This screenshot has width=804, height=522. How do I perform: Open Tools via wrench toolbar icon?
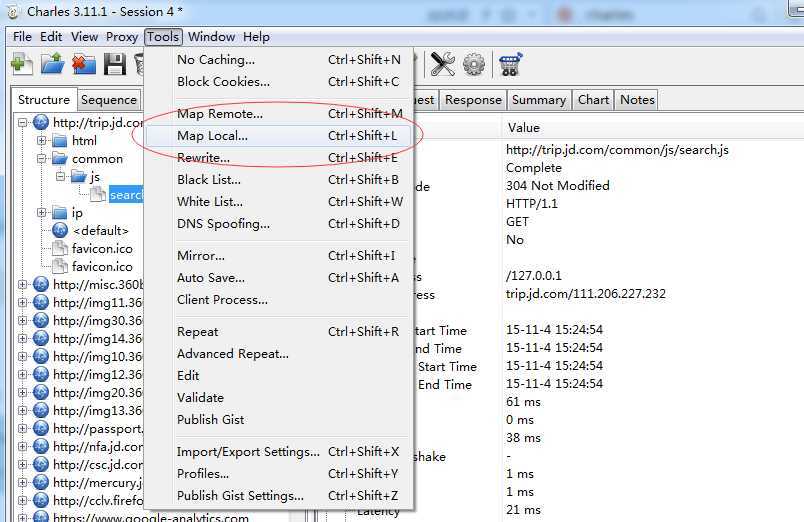[443, 64]
